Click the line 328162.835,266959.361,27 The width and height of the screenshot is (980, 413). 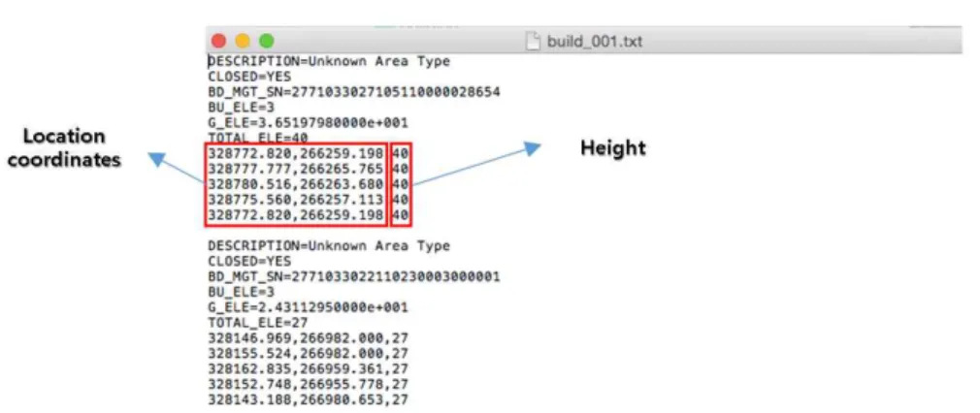308,368
